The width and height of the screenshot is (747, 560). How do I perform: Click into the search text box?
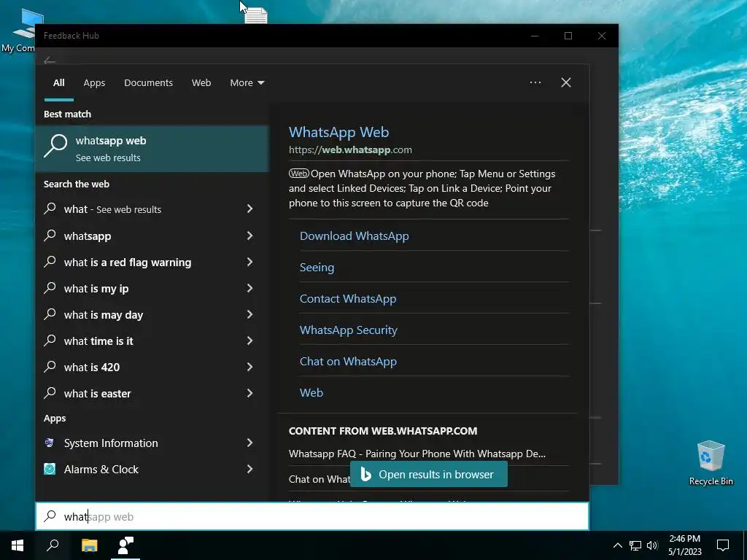312,516
